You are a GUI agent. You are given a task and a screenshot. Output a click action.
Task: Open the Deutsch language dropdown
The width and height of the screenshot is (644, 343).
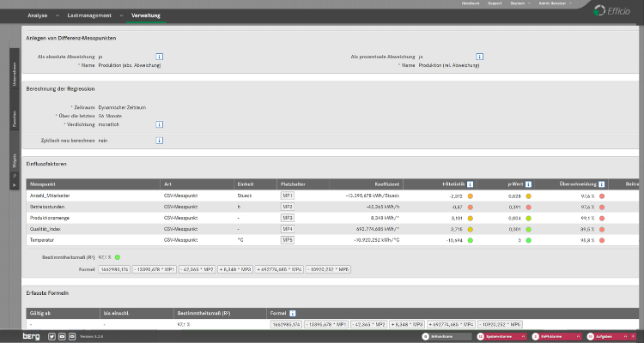tap(519, 4)
